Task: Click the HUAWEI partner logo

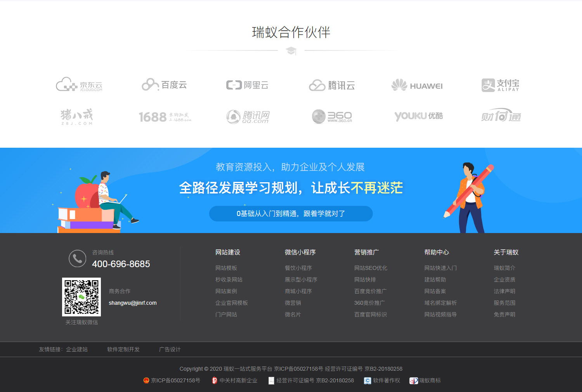Action: click(x=417, y=85)
